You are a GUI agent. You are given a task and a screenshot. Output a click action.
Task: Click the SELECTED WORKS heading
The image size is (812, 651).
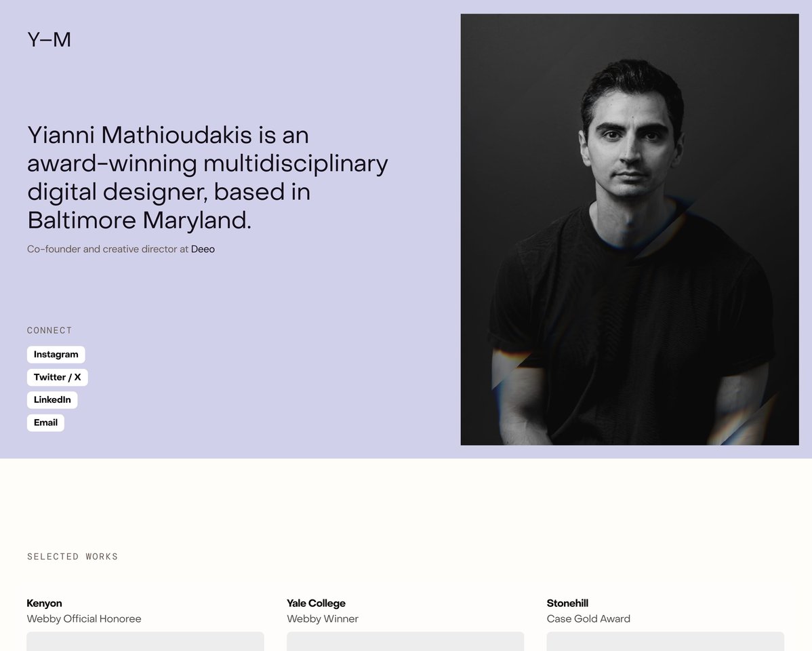pos(73,556)
